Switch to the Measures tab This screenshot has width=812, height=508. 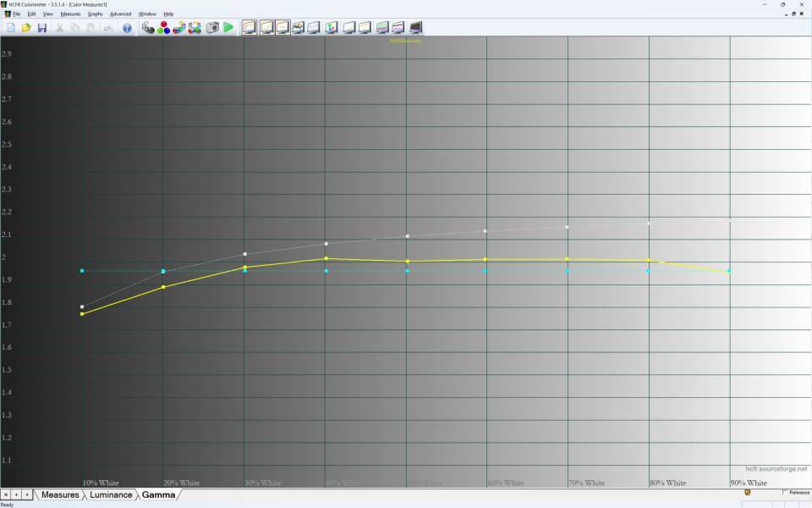(60, 495)
